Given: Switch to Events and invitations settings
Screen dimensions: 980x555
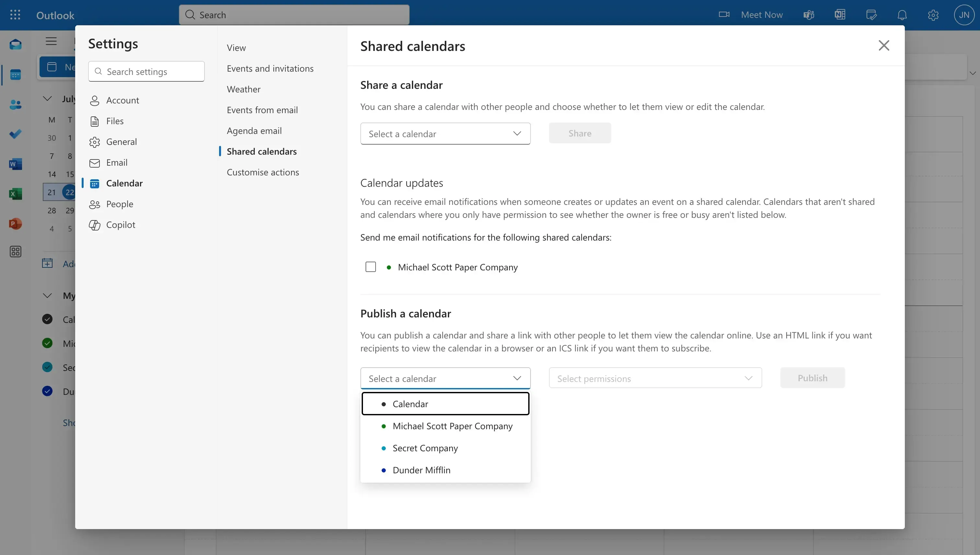Looking at the screenshot, I should pos(270,68).
